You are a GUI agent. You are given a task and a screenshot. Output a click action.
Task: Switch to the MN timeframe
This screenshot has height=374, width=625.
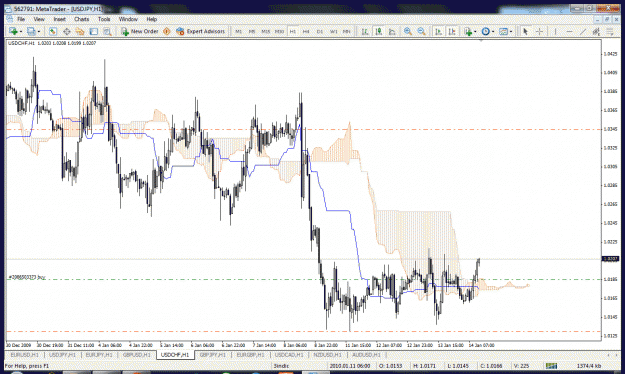point(347,31)
